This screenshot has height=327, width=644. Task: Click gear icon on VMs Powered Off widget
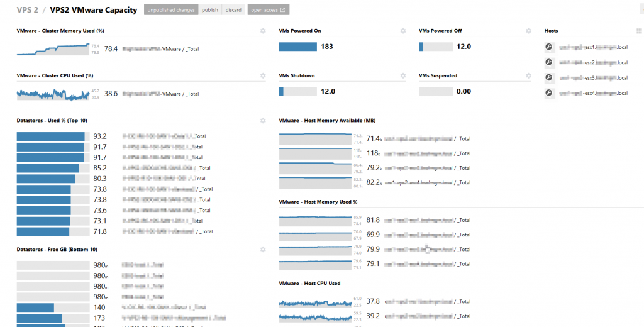click(x=529, y=31)
